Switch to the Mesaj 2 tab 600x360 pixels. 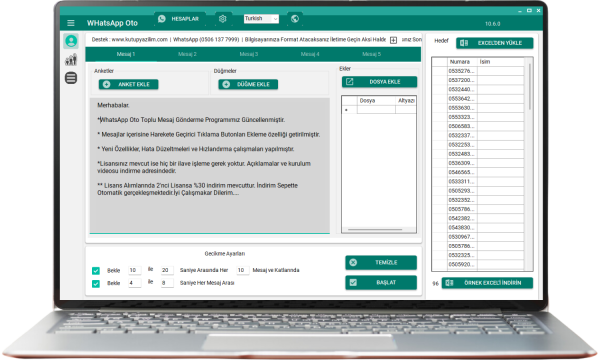pos(187,54)
